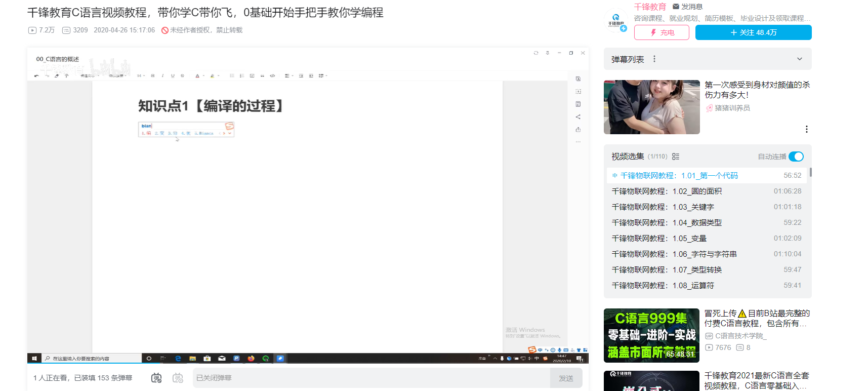Undo the last edit in the note editor

point(36,76)
